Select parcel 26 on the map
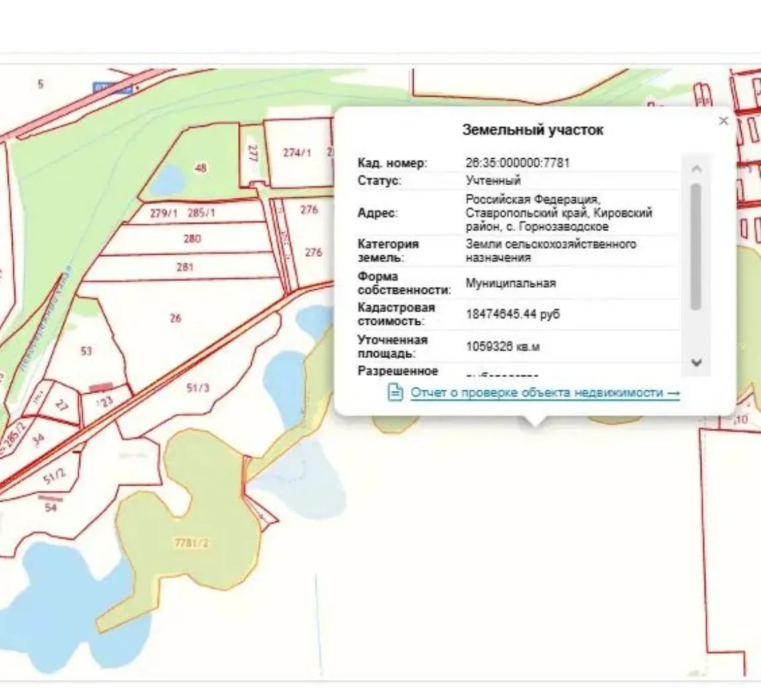This screenshot has width=761, height=700. (175, 318)
